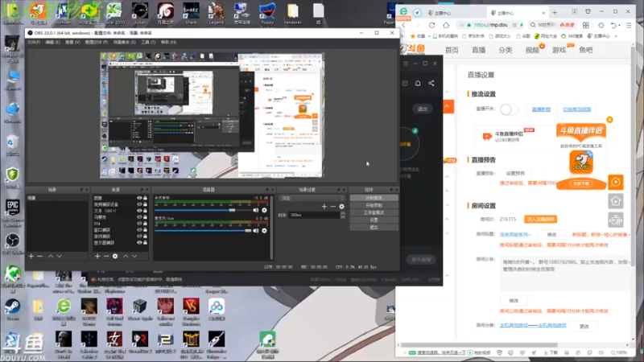Open OBS 设置 settings button in controls
This screenshot has height=362, width=644.
[374, 220]
